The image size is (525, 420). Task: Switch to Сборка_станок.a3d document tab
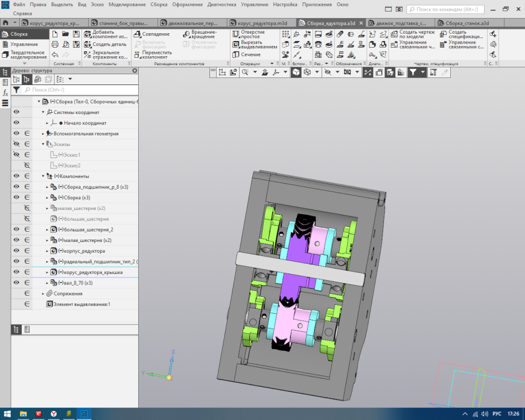coord(466,23)
